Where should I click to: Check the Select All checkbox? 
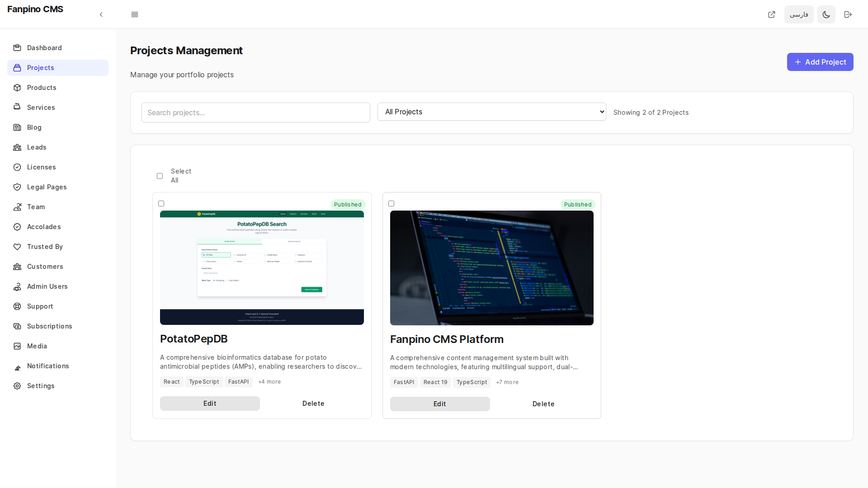(x=160, y=176)
